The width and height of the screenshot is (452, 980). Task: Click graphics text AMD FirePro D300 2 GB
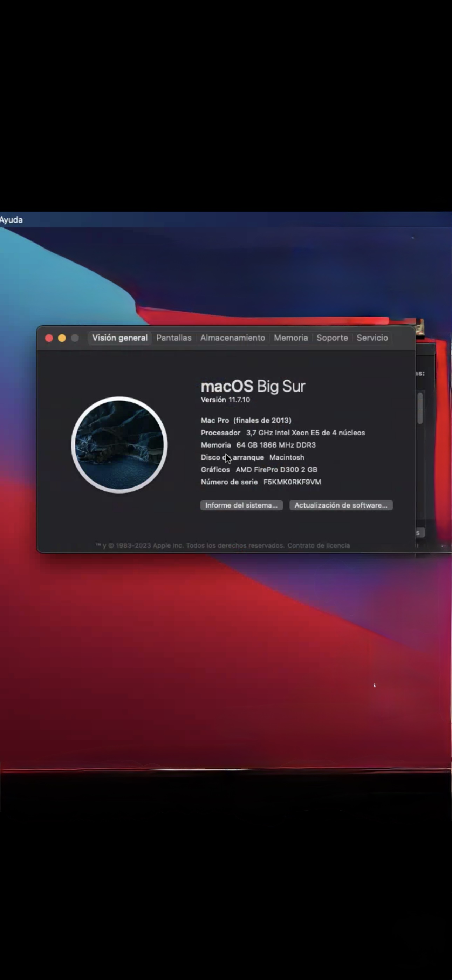coord(276,470)
